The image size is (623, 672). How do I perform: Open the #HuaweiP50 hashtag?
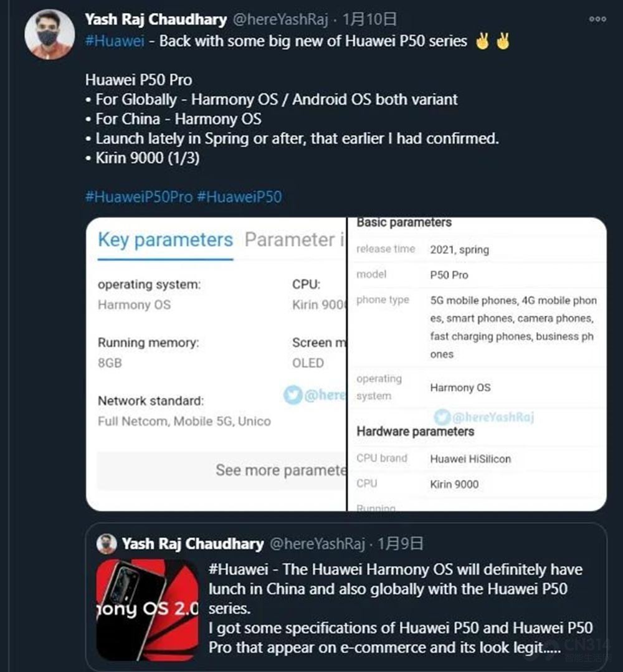239,197
